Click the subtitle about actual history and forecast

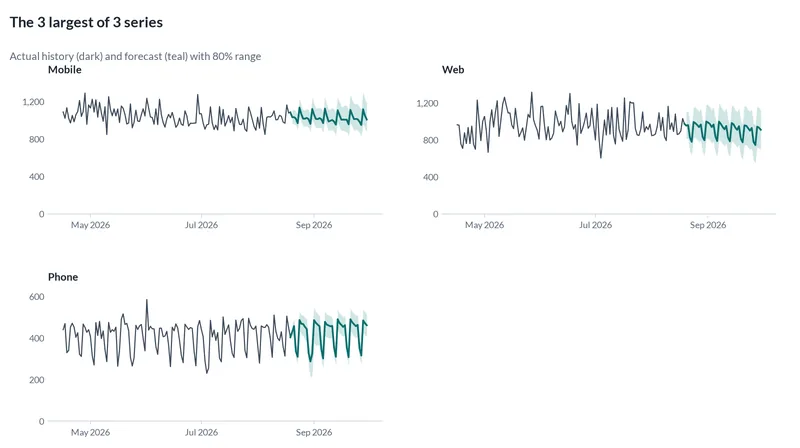(x=135, y=56)
